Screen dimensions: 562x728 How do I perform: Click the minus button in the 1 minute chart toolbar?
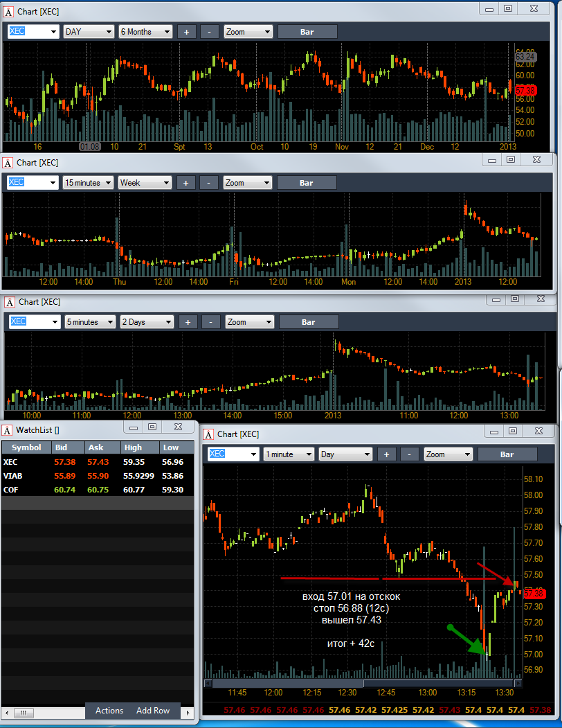point(409,454)
